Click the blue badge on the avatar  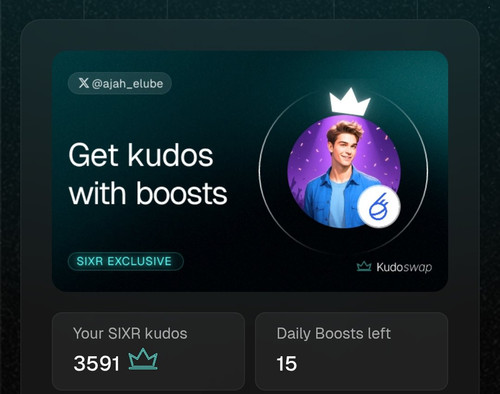(379, 207)
